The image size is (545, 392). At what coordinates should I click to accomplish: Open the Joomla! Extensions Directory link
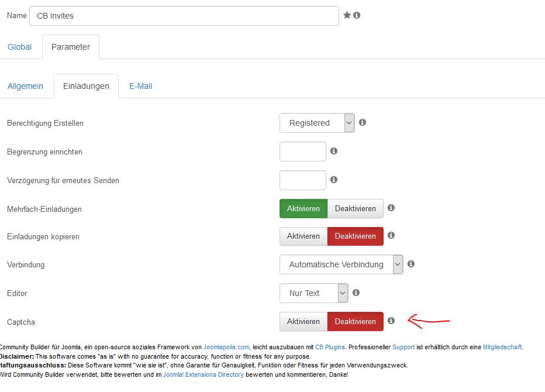(203, 374)
